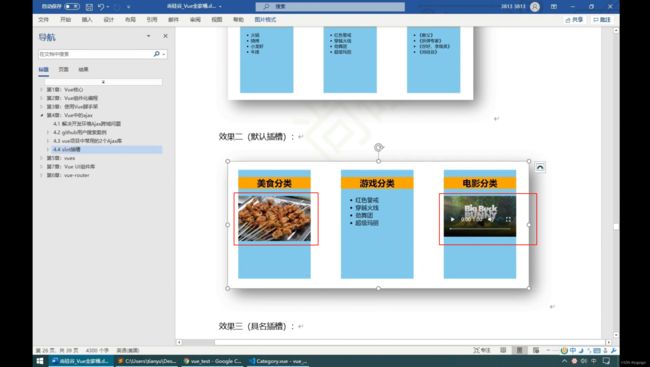Switch to Read Mode view icon

(x=503, y=350)
